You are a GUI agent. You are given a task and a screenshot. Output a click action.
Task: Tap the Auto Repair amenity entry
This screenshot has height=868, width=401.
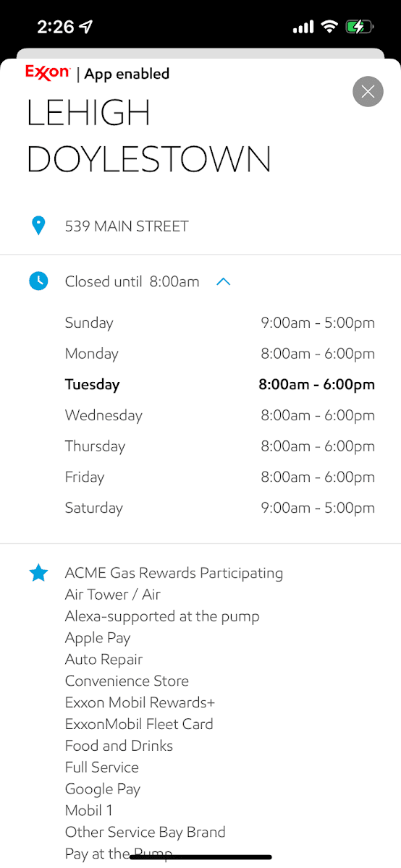coord(104,659)
